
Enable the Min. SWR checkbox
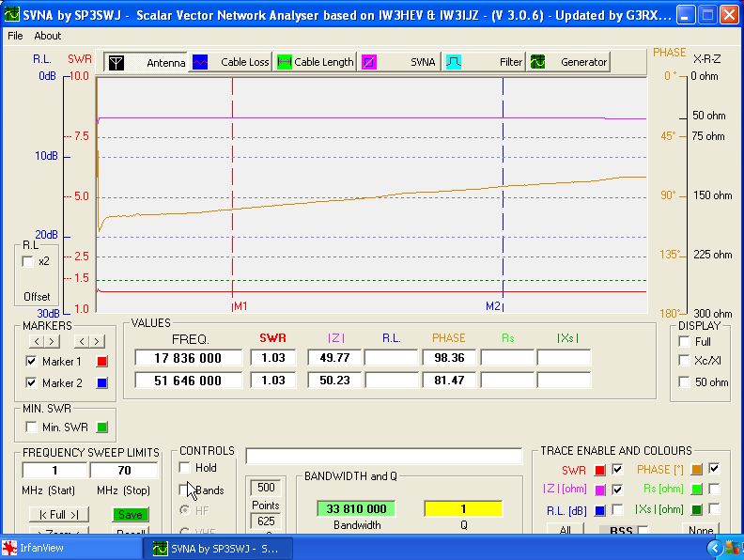[x=32, y=428]
